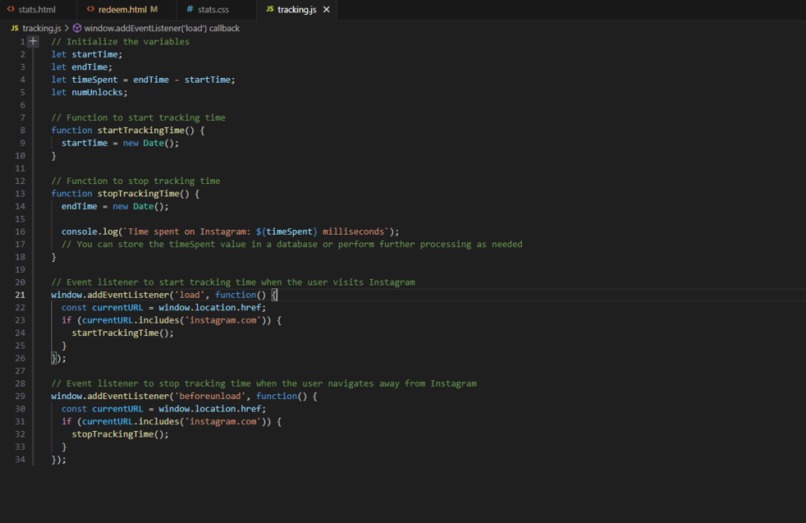This screenshot has width=806, height=523.
Task: Click the 'startTrackingTime();' call on line 24
Action: (122, 333)
